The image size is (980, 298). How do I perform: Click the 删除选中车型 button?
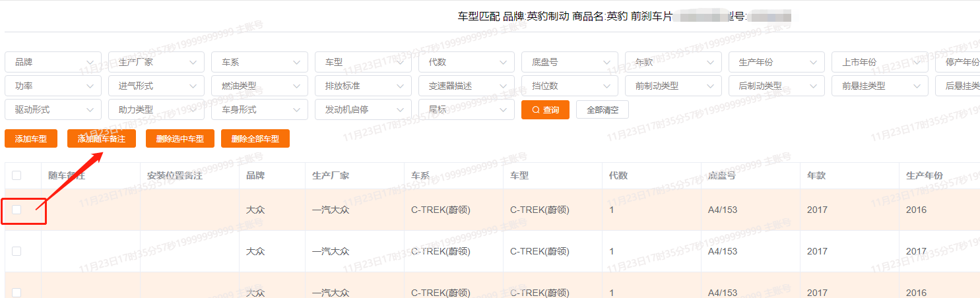(x=180, y=138)
